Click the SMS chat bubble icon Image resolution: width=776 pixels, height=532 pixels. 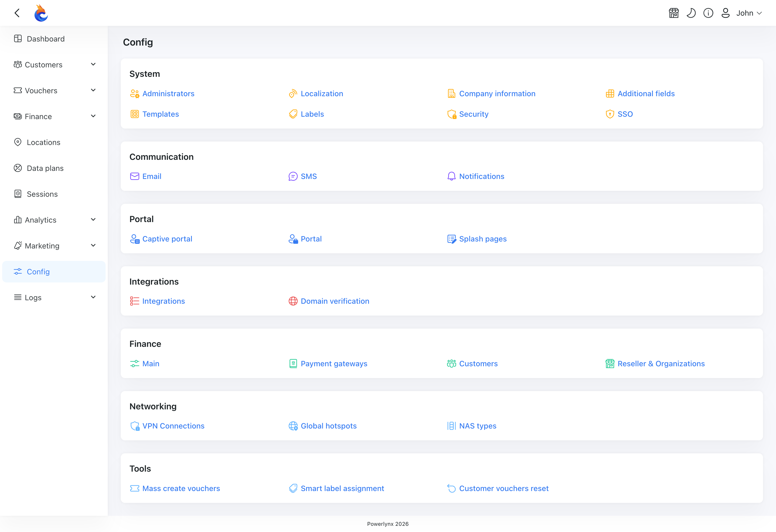[x=293, y=176]
